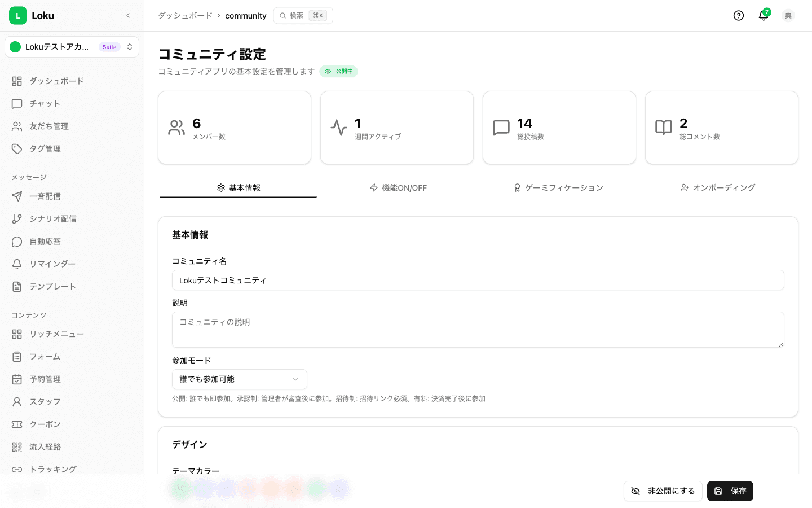Image resolution: width=812 pixels, height=508 pixels.
Task: Select the first green theme color swatch
Action: pos(181,489)
